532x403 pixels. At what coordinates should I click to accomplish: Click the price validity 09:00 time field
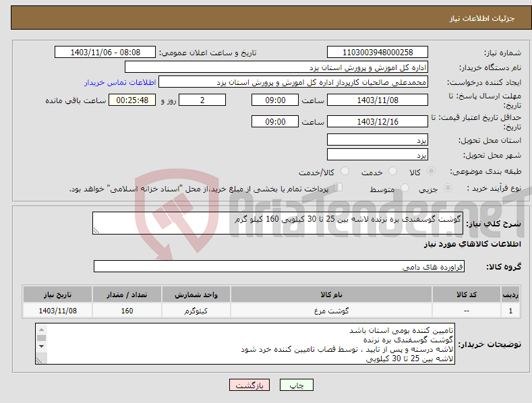point(275,121)
